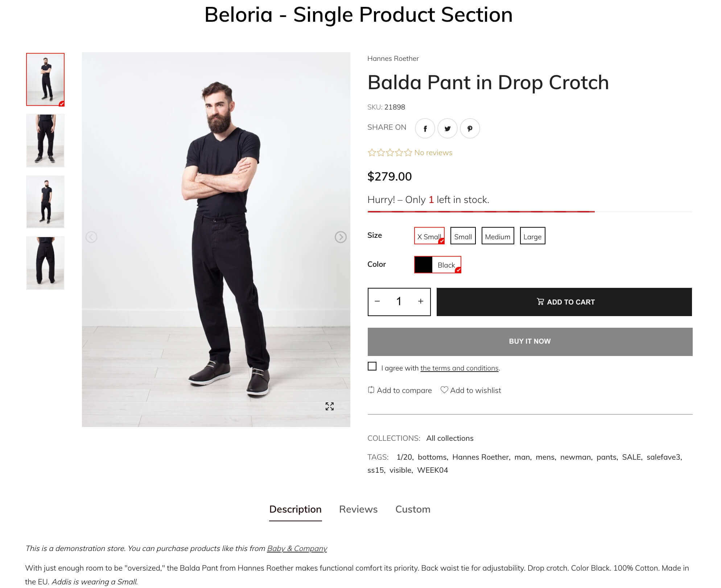Click the Add to wishlist heart
The image size is (721, 588).
tap(444, 390)
